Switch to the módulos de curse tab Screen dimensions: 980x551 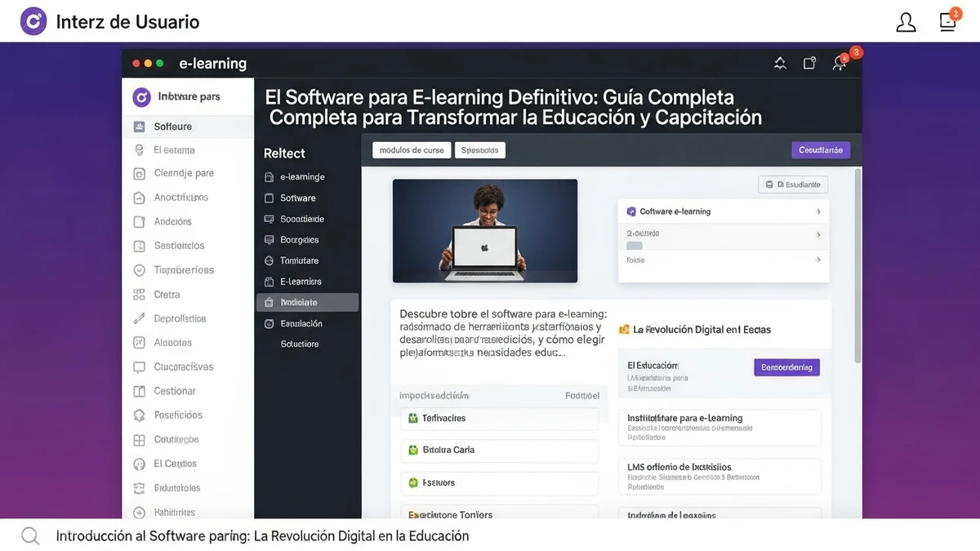point(412,150)
